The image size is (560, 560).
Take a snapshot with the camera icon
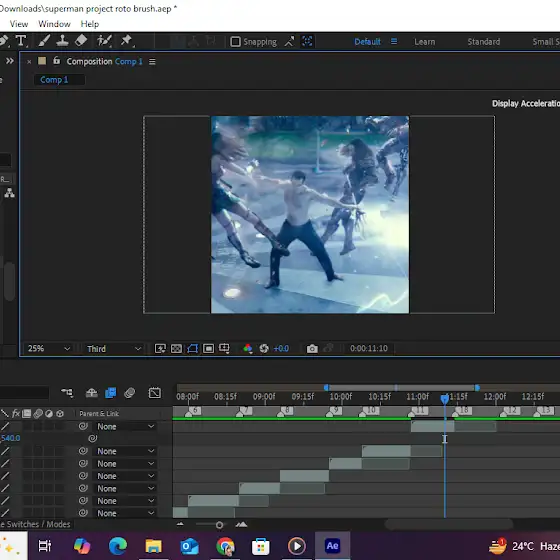point(312,349)
